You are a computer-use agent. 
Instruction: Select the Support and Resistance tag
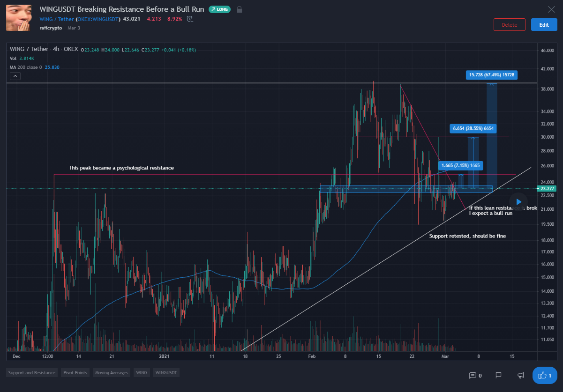(x=32, y=373)
